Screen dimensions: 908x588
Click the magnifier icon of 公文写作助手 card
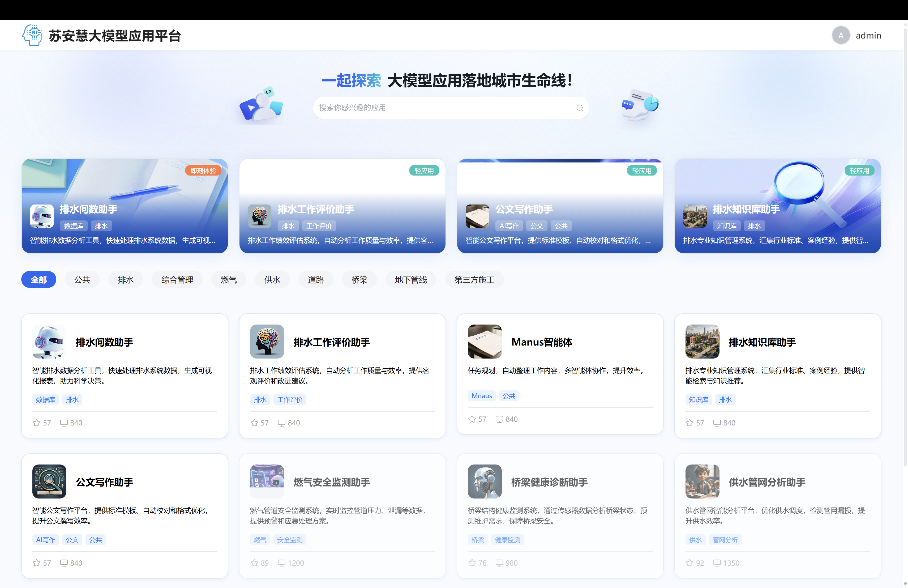click(49, 481)
